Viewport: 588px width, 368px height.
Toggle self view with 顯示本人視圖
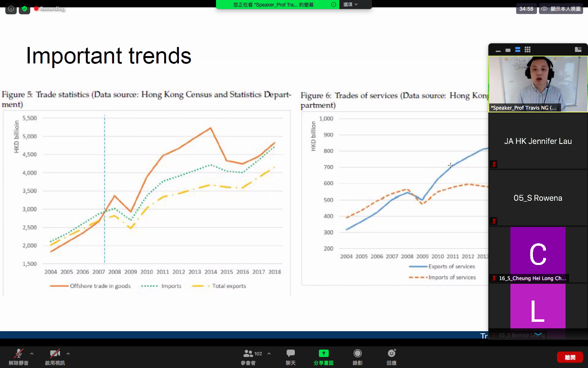[x=561, y=9]
